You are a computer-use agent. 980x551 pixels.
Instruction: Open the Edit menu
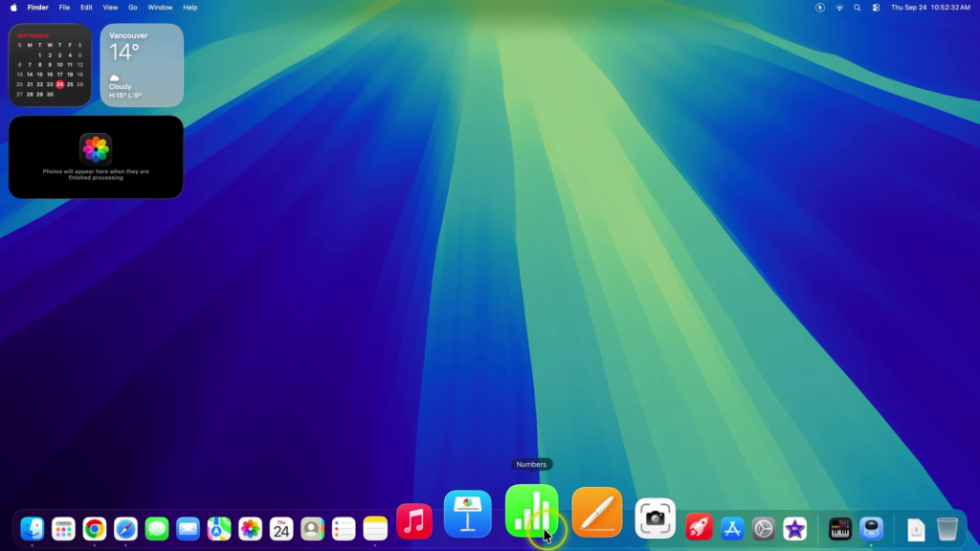(86, 8)
